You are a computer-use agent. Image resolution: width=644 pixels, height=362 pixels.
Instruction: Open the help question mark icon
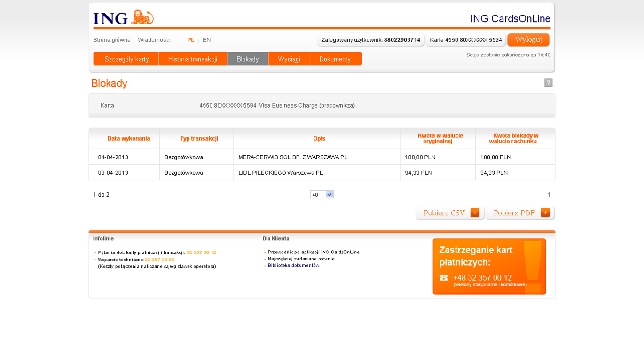click(548, 83)
